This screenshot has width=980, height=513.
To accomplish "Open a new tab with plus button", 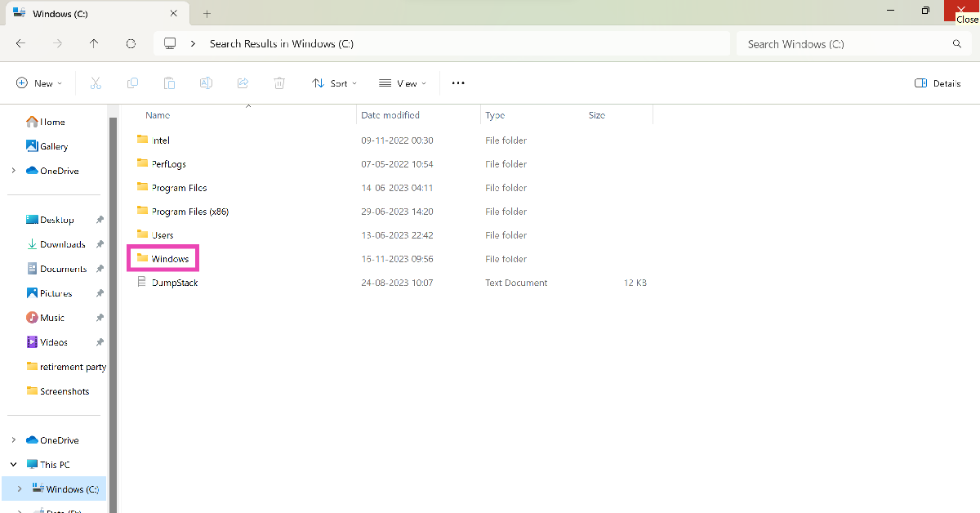I will point(207,14).
